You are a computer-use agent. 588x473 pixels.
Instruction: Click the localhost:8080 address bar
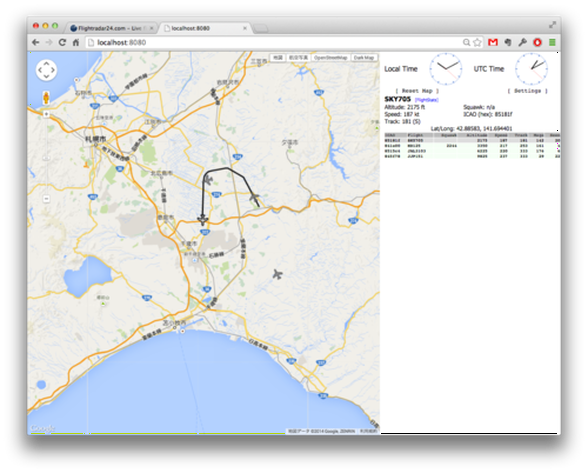click(274, 42)
